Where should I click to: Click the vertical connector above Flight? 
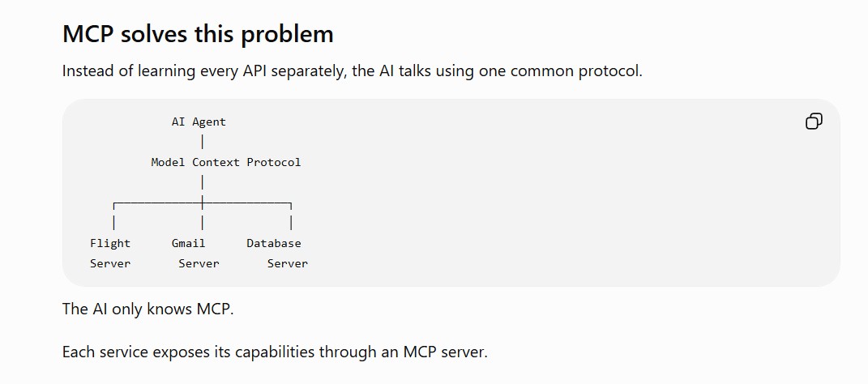114,223
